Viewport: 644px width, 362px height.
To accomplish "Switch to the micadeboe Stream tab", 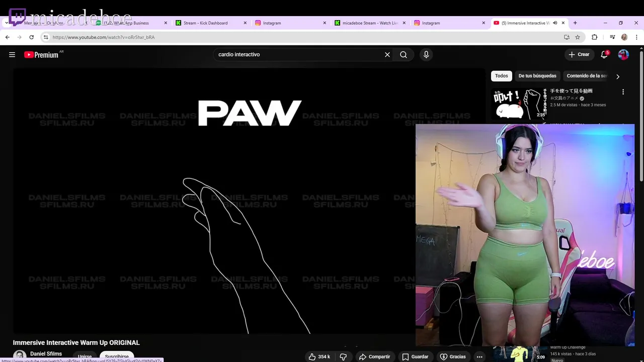I will click(x=369, y=23).
